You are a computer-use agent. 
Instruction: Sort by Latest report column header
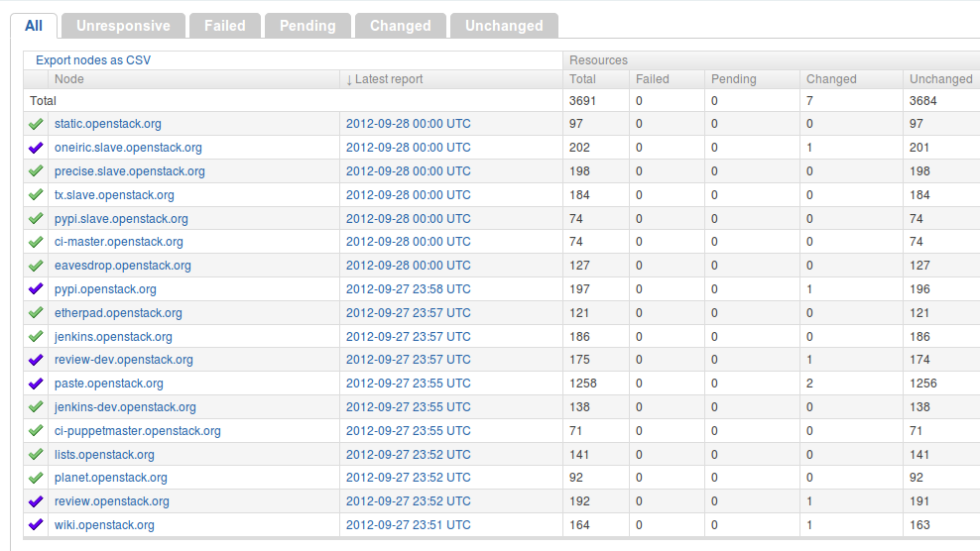click(x=388, y=79)
